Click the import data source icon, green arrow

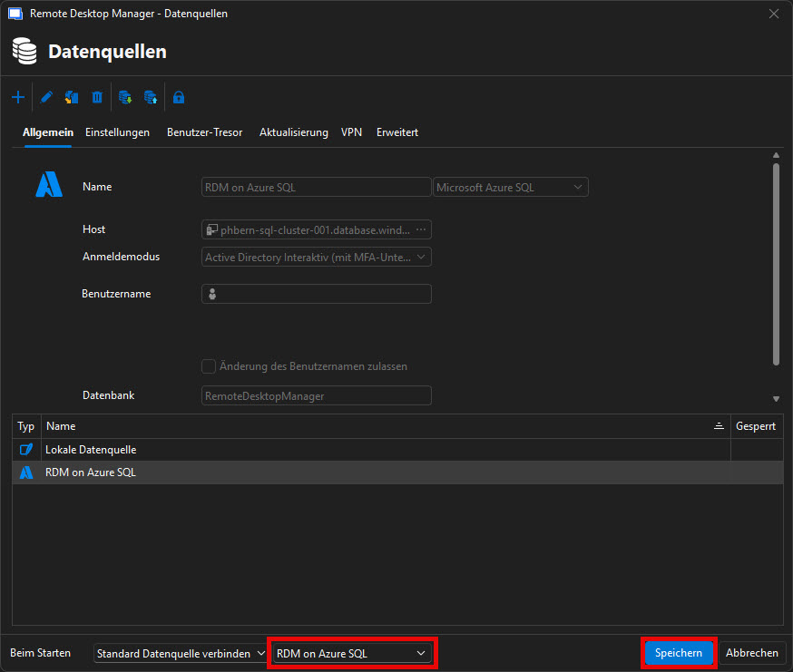click(126, 97)
